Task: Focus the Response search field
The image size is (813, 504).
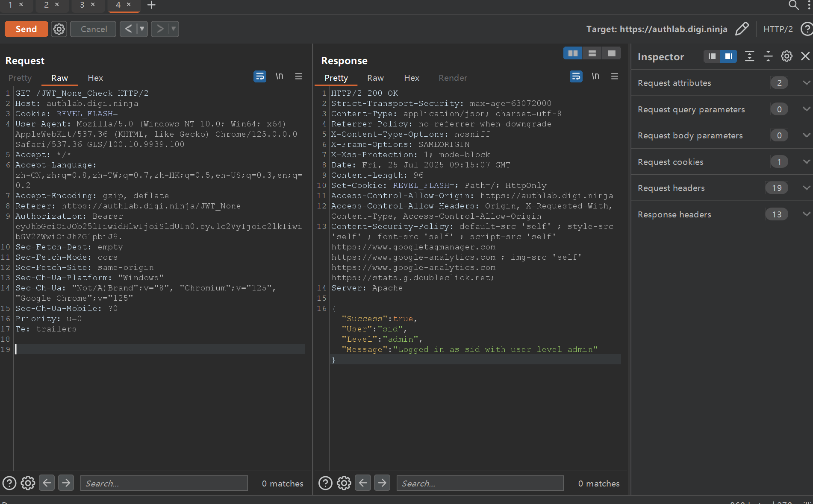Action: click(480, 483)
